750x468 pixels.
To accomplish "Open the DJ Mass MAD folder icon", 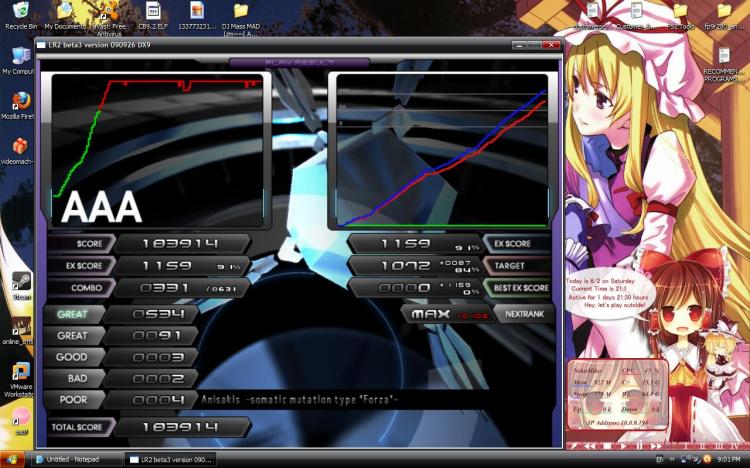I will 241,12.
